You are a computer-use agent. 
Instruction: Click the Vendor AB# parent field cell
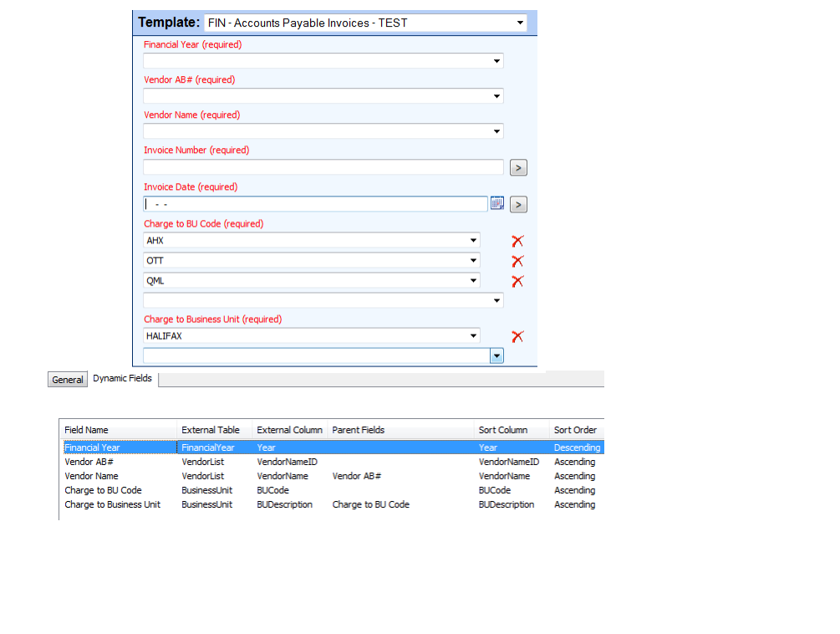356,476
